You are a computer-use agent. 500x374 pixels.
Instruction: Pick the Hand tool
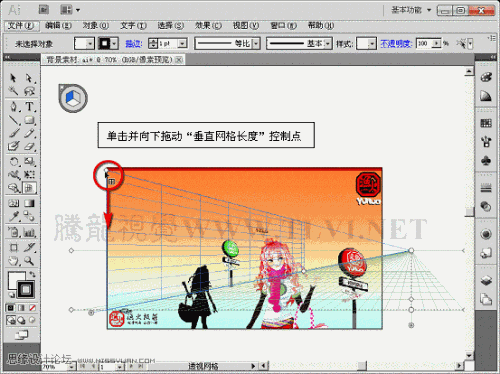(x=13, y=260)
